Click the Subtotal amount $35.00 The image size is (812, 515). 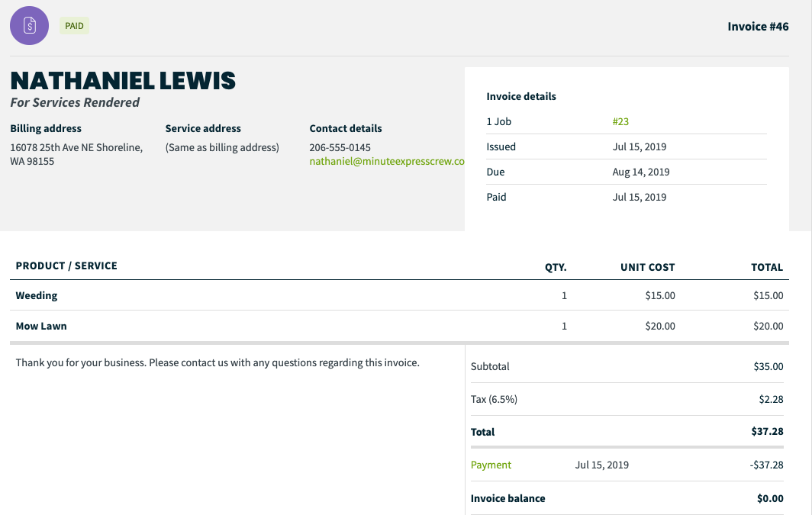[x=768, y=366]
